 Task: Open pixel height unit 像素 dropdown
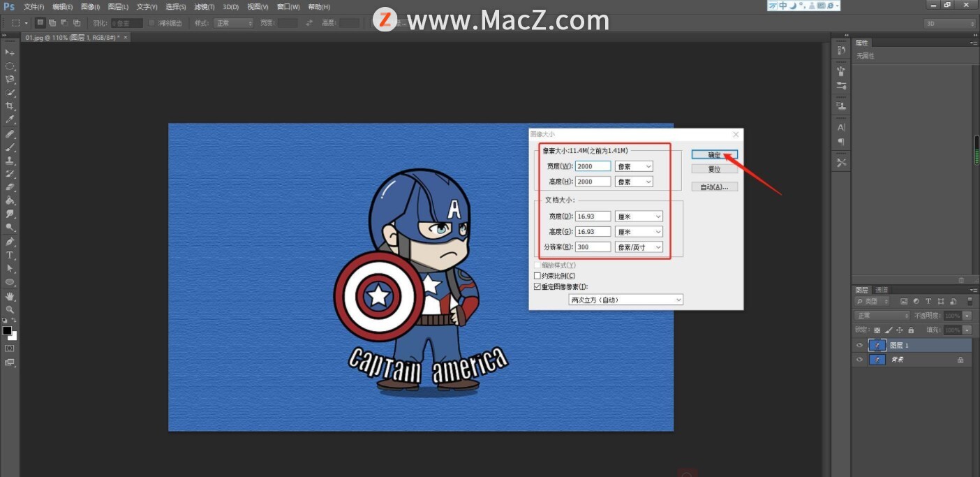coord(634,182)
